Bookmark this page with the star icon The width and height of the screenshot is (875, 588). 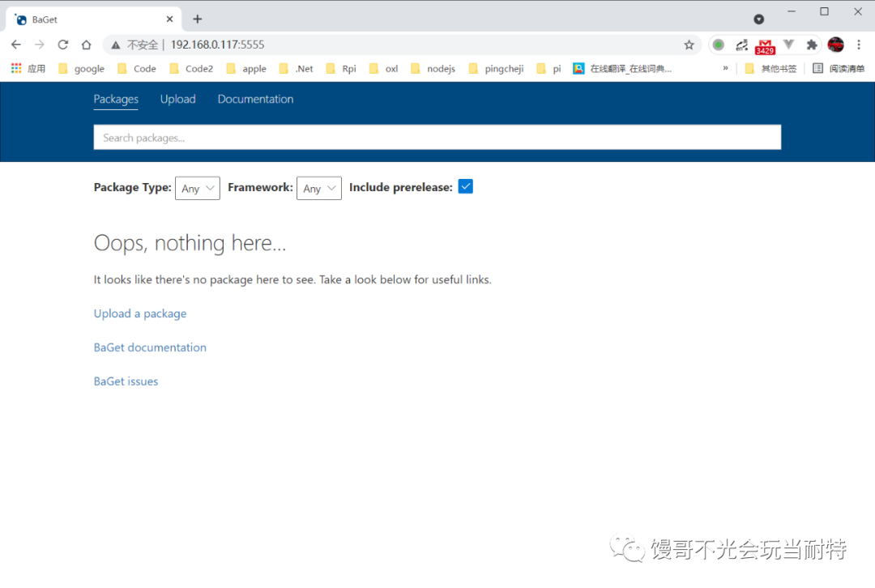coord(689,45)
